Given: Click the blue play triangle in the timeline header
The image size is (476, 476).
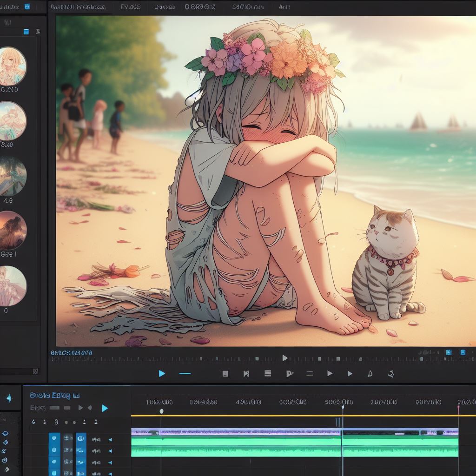Looking at the screenshot, I should pyautogui.click(x=105, y=408).
